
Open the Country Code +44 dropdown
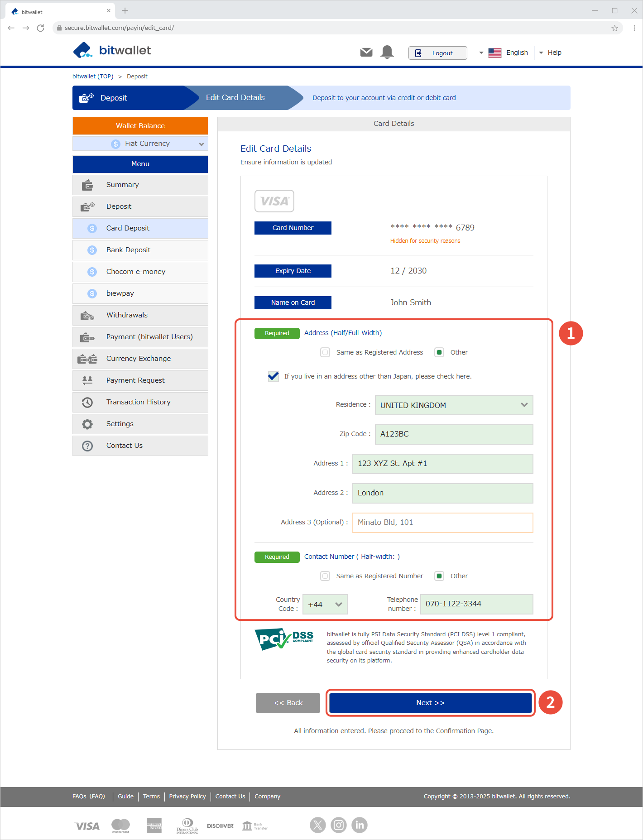coord(325,605)
